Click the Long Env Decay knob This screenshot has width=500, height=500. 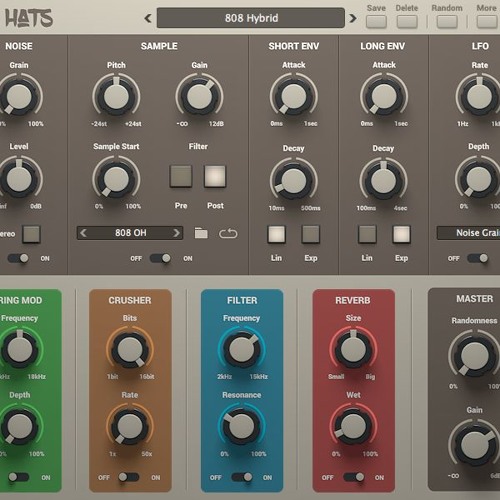(x=383, y=181)
